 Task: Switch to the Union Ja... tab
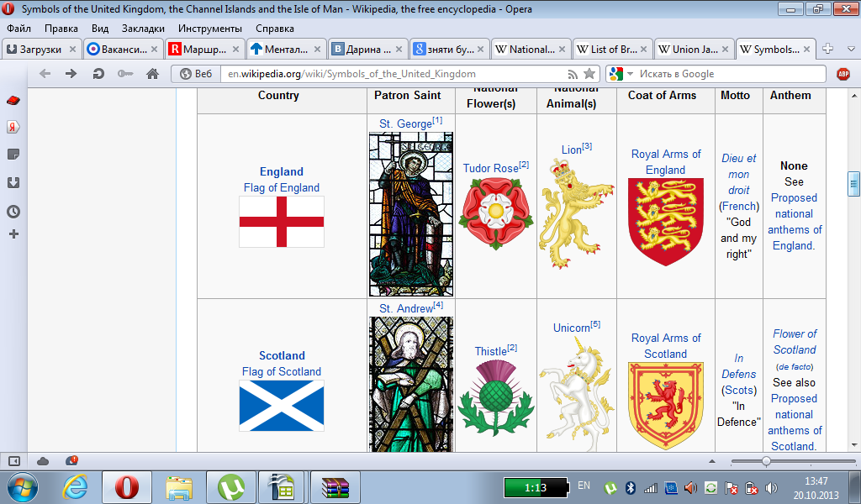[694, 49]
